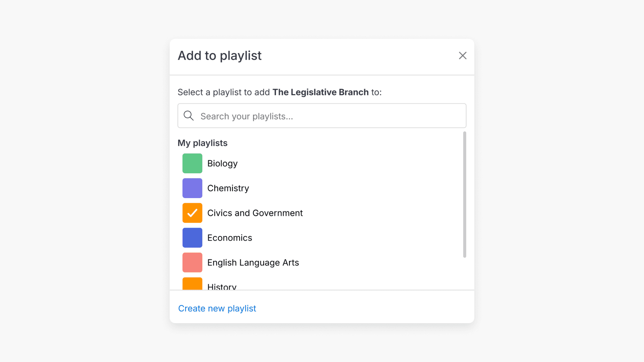This screenshot has width=644, height=362.
Task: Open the Create new playlist link
Action: [217, 308]
